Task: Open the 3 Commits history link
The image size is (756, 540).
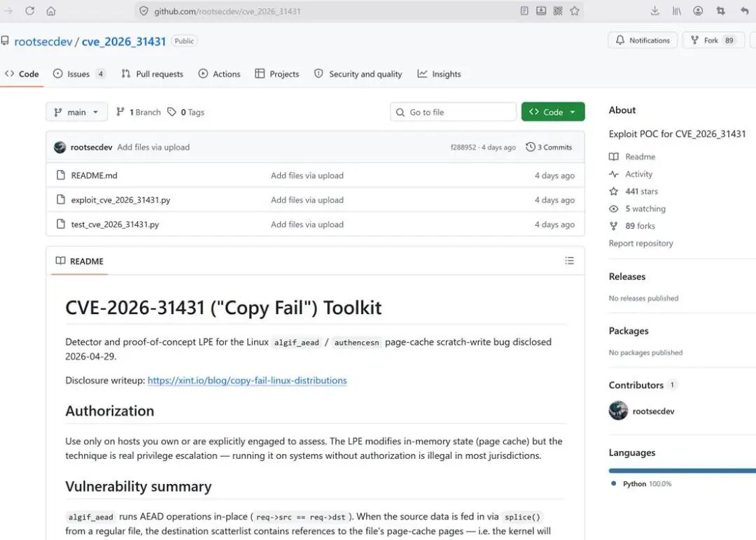Action: pos(549,147)
